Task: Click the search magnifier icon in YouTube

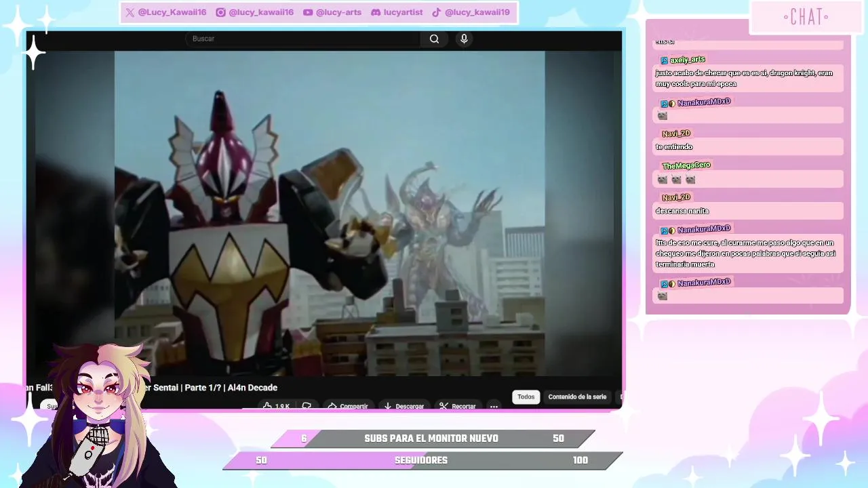Action: click(435, 39)
